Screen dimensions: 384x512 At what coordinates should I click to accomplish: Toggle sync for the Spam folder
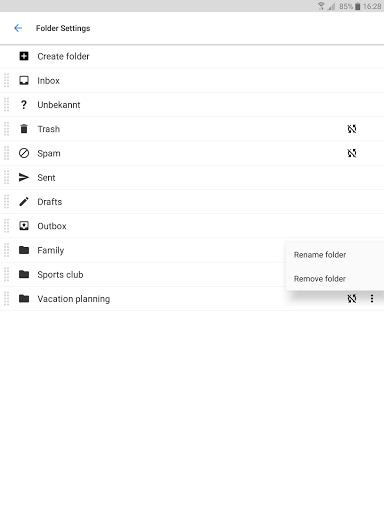coord(352,153)
